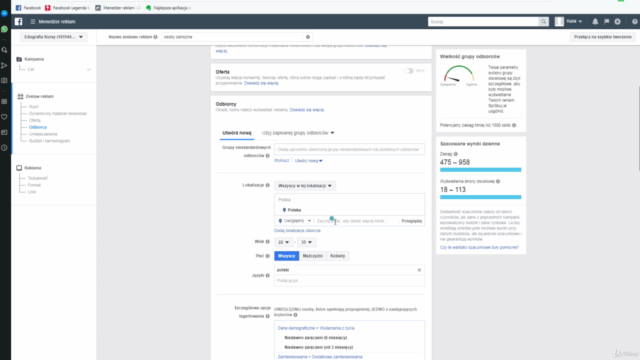The width and height of the screenshot is (640, 360).
Task: Click the heart icon in left sidebar
Action: tap(4, 117)
